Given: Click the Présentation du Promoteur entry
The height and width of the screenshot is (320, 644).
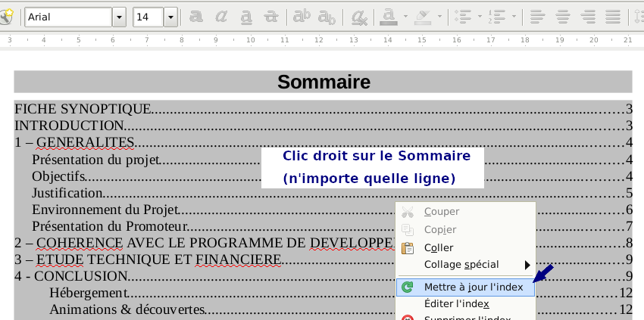Looking at the screenshot, I should click(x=110, y=226).
